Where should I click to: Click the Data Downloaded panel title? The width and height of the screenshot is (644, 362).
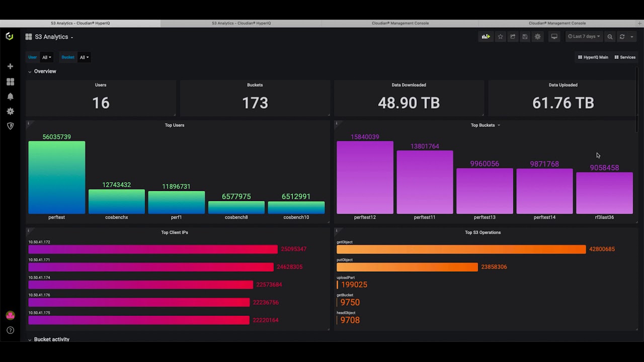[409, 85]
